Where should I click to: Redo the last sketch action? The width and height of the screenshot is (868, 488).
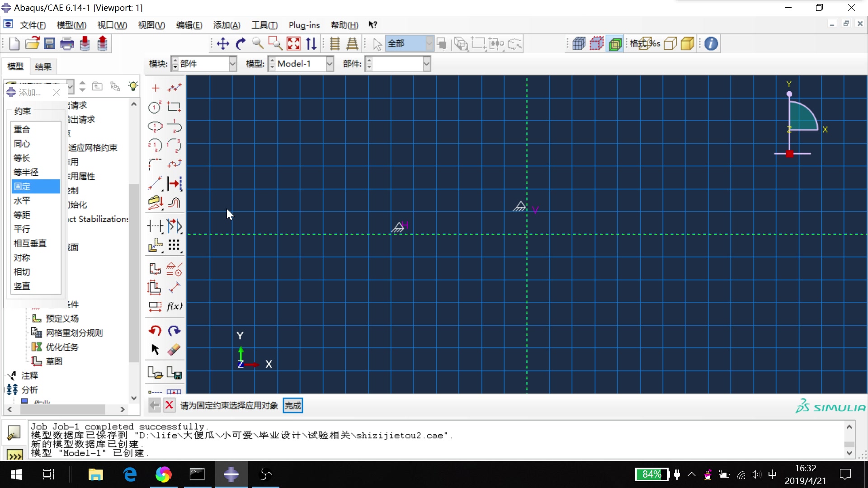[x=175, y=331]
